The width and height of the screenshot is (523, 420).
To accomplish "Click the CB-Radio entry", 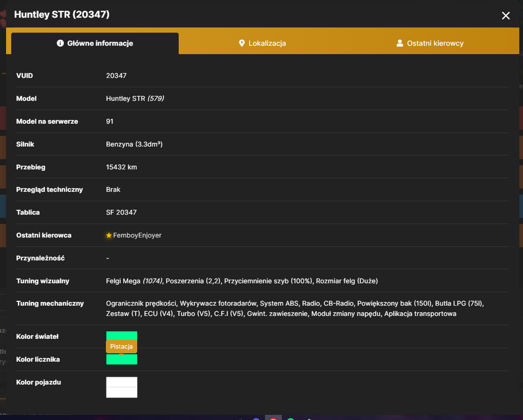I will pyautogui.click(x=338, y=304).
